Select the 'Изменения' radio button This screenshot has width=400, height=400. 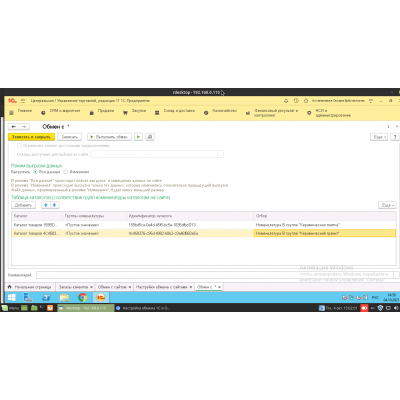[66, 172]
